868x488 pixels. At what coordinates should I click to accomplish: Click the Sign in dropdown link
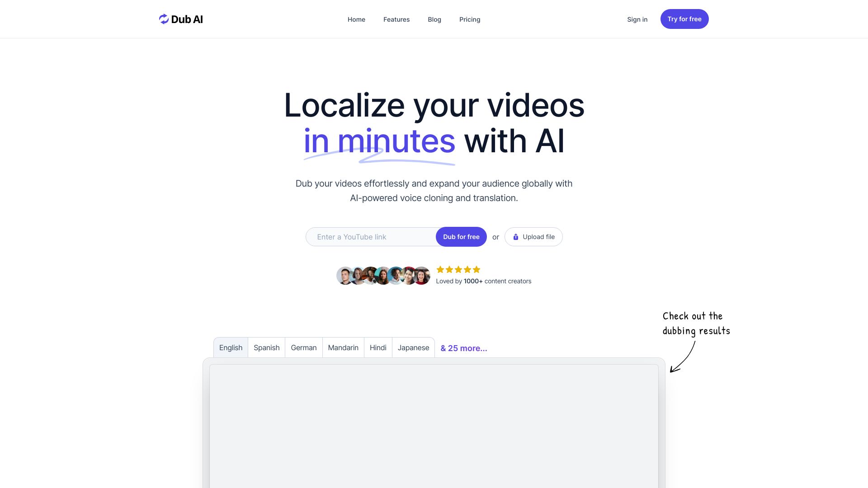pyautogui.click(x=637, y=19)
